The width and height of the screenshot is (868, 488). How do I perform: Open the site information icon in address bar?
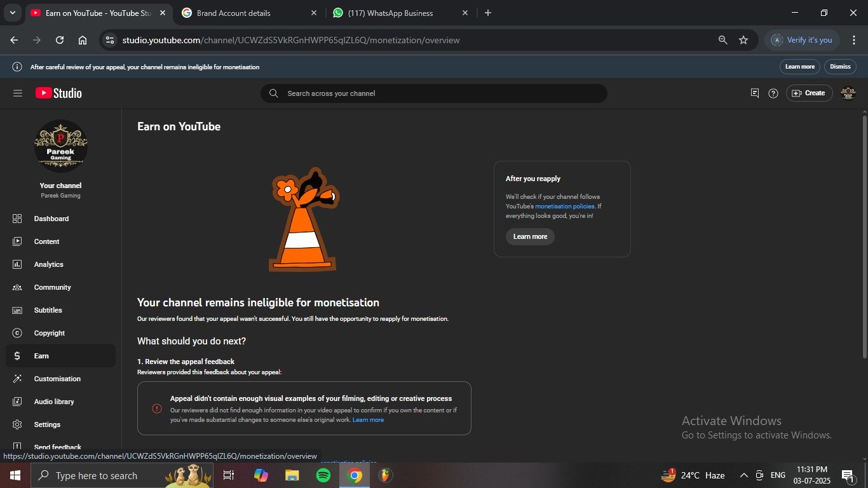[110, 40]
